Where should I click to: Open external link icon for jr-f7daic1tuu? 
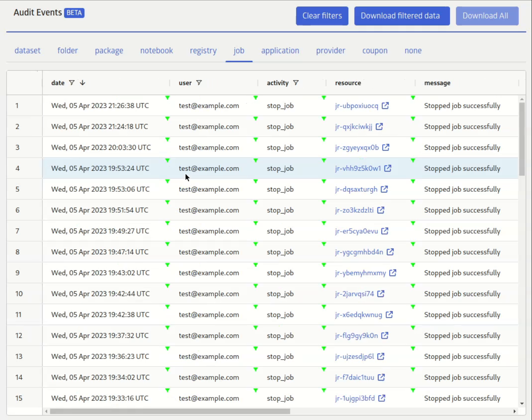(x=381, y=377)
